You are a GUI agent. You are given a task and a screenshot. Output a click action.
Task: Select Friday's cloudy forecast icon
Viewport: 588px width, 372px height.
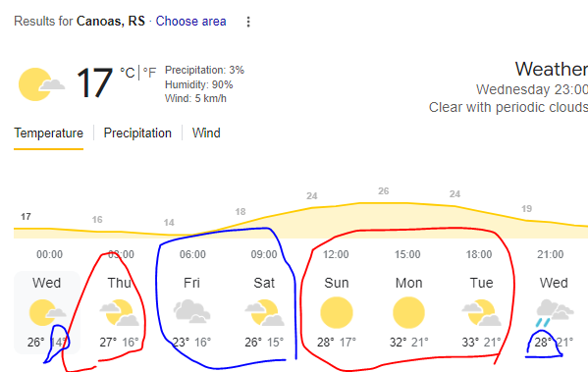(x=191, y=311)
